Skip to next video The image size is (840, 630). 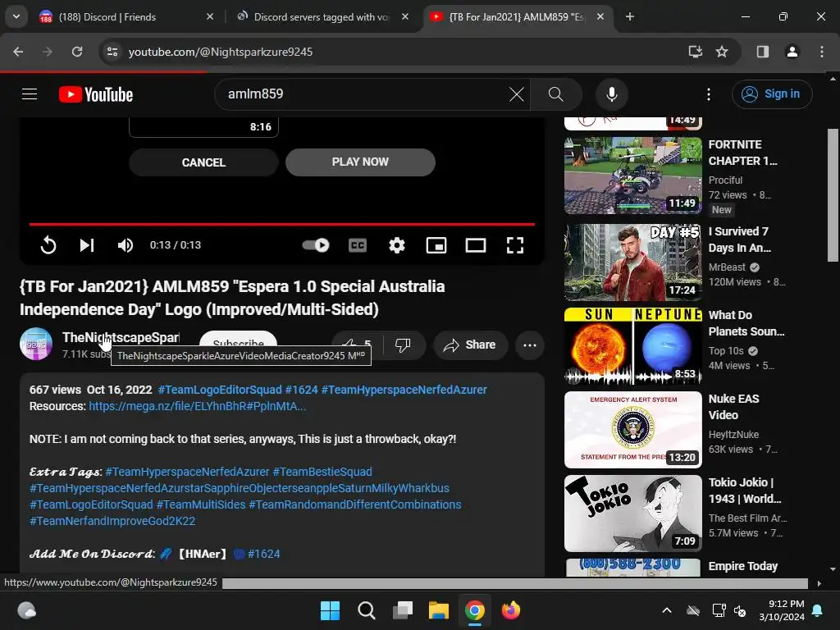pos(87,244)
